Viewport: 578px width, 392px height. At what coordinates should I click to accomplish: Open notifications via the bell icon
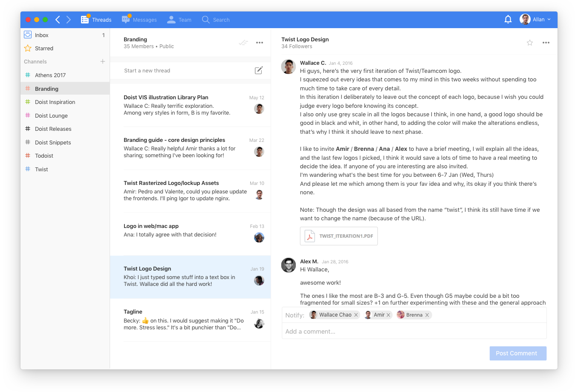[508, 19]
